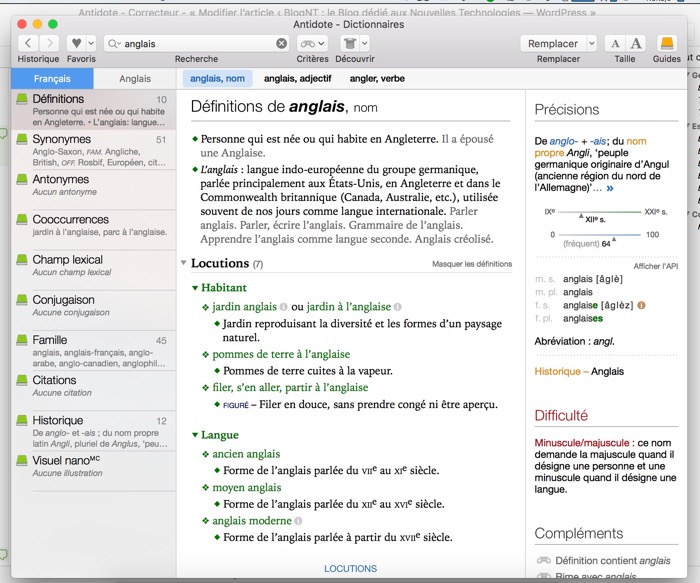Increase text size with large A
This screenshot has height=583, width=700.
coord(636,43)
